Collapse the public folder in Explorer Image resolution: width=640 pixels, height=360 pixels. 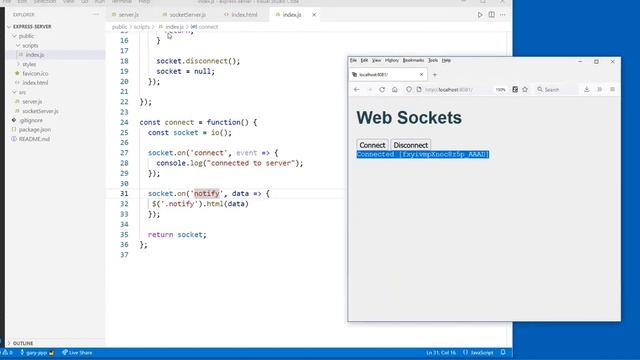pos(23,36)
